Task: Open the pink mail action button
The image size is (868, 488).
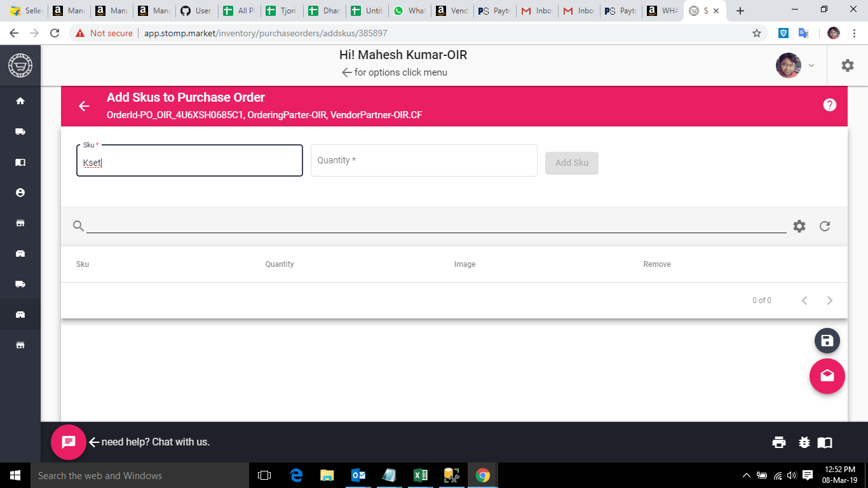Action: 827,376
